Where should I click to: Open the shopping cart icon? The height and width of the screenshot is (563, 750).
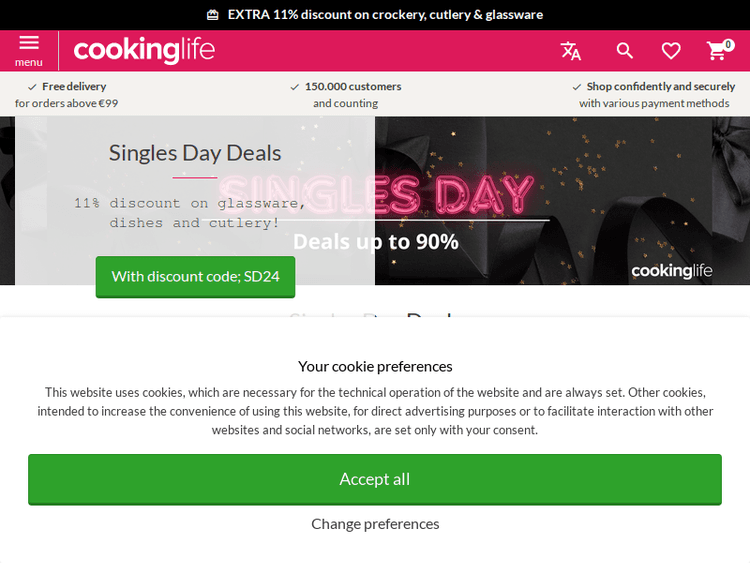coord(716,51)
